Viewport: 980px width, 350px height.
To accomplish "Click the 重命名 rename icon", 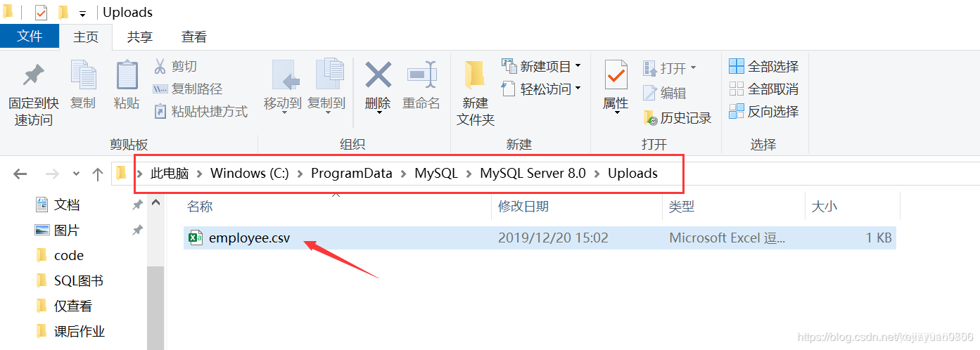I will (x=421, y=74).
